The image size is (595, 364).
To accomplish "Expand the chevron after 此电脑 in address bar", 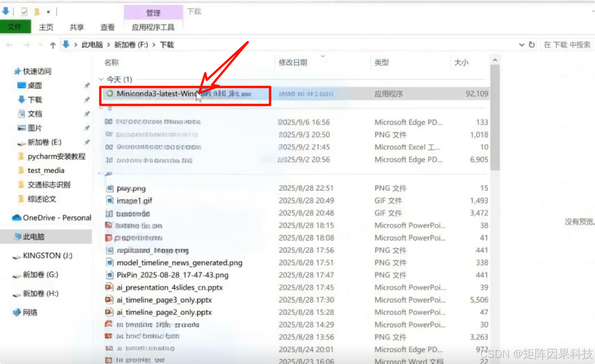I will click(x=108, y=45).
